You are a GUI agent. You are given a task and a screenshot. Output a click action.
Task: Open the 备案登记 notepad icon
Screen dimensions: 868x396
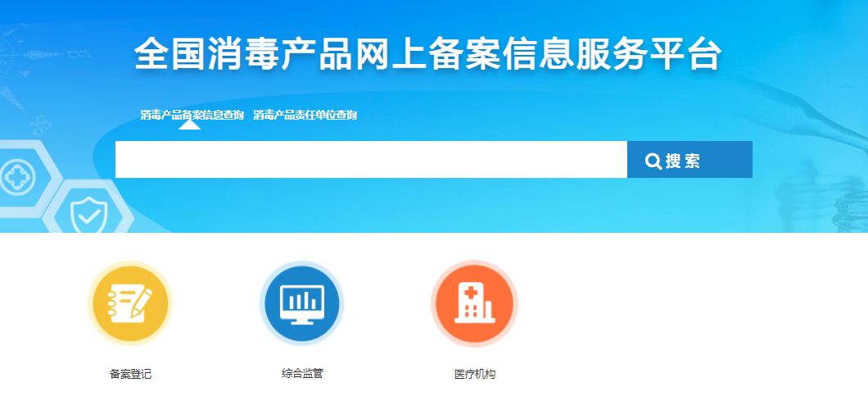(x=130, y=303)
